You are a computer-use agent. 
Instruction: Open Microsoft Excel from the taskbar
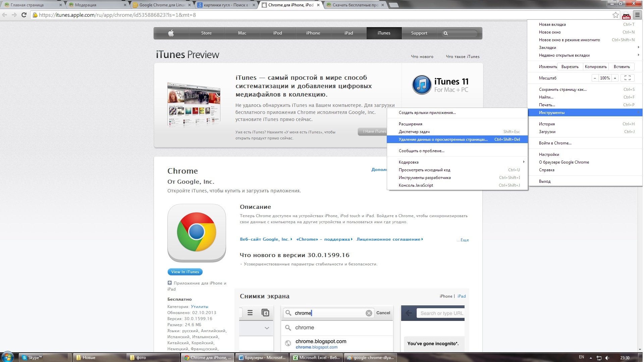[x=316, y=357]
